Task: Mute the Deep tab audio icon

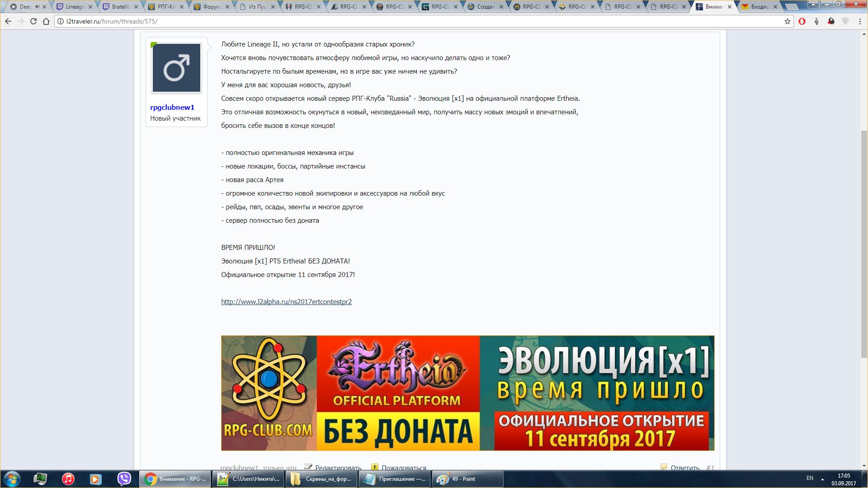Action: [x=38, y=7]
